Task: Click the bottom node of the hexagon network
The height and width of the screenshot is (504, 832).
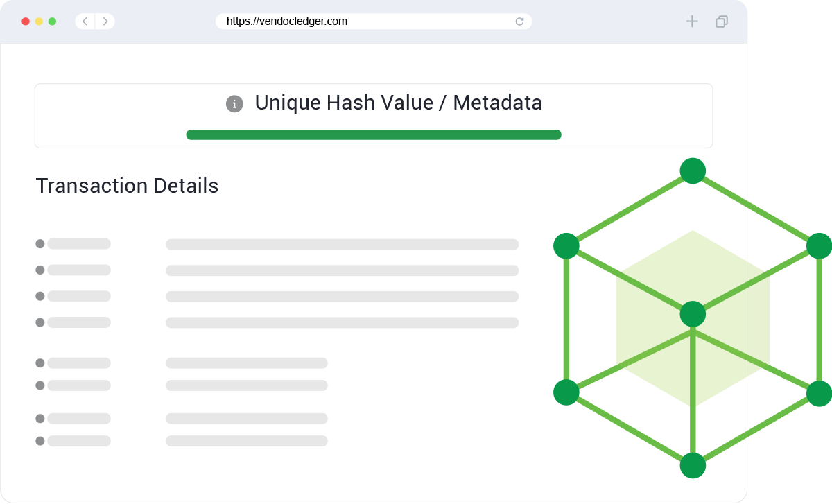Action: click(693, 465)
